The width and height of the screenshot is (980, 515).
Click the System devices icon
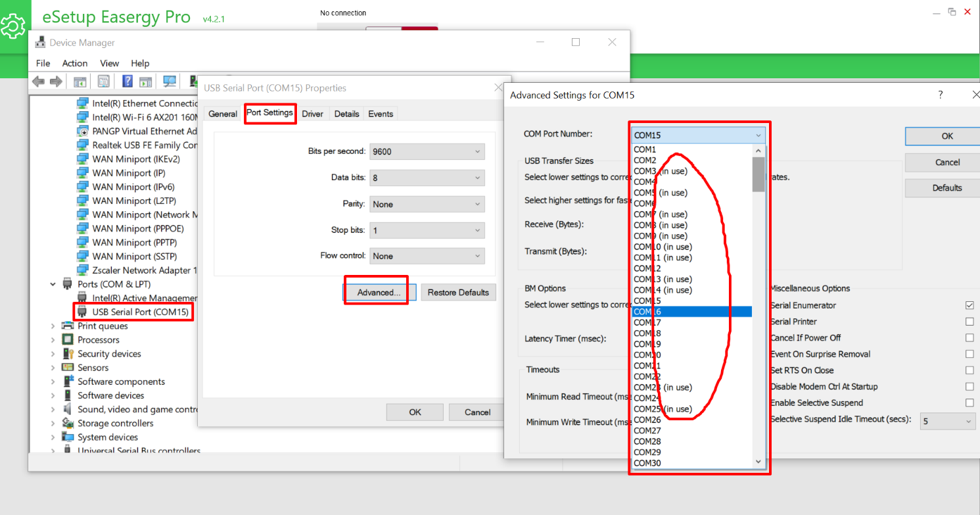pyautogui.click(x=67, y=437)
